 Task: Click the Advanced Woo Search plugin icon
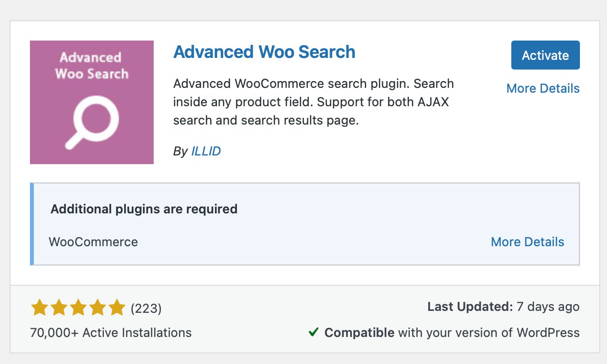pyautogui.click(x=91, y=102)
